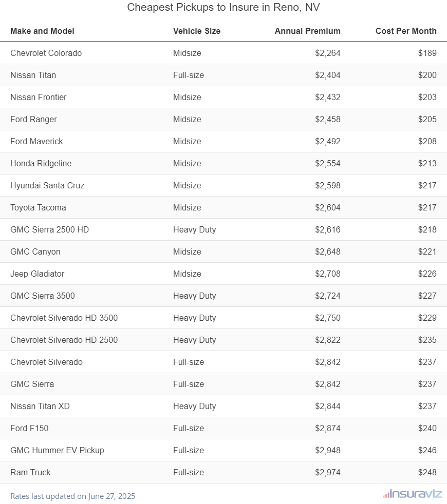Select GMC Hummer EV Pickup row
The height and width of the screenshot is (504, 447).
coord(57,450)
